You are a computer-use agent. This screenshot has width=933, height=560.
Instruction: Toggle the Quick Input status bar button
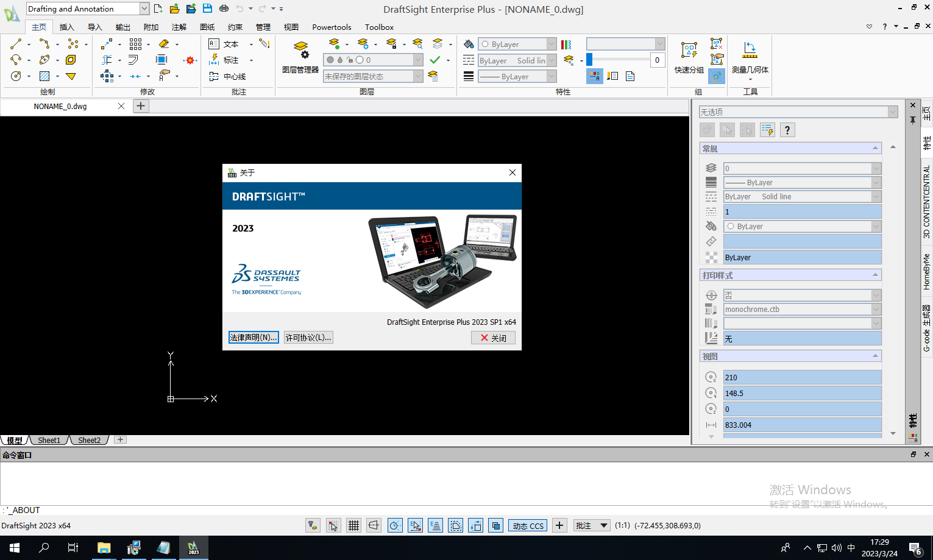click(x=476, y=525)
